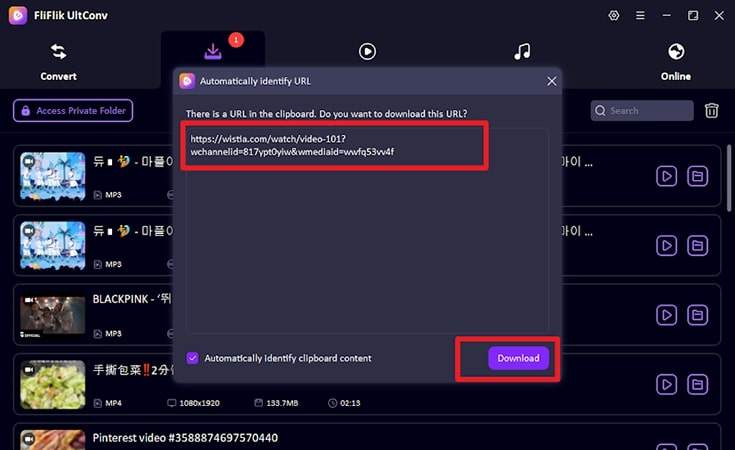Viewport: 735px width, 450px height.
Task: Click second item's blue dance thumbnail
Action: point(53,246)
